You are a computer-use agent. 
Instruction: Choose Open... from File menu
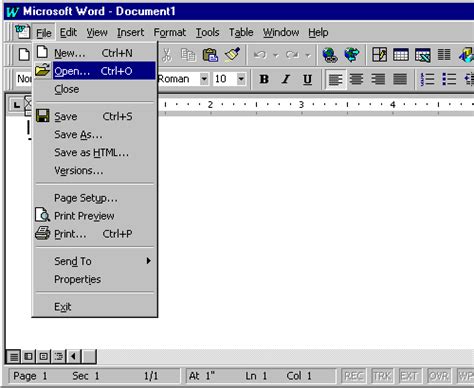click(x=94, y=71)
